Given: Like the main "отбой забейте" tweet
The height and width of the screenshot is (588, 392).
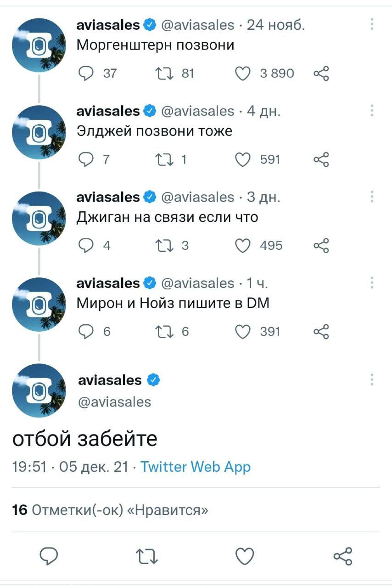Looking at the screenshot, I should pyautogui.click(x=245, y=557).
